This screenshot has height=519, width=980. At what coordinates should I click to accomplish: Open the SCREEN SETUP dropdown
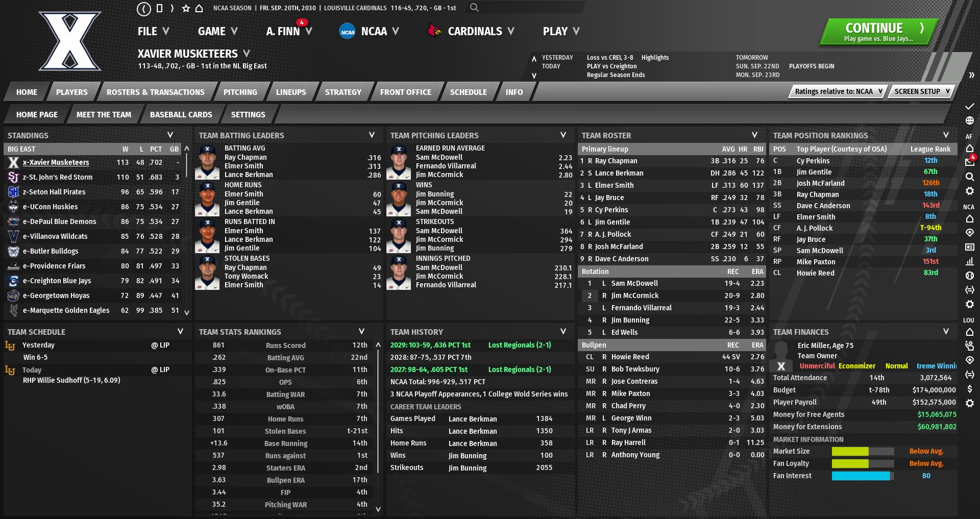point(922,91)
